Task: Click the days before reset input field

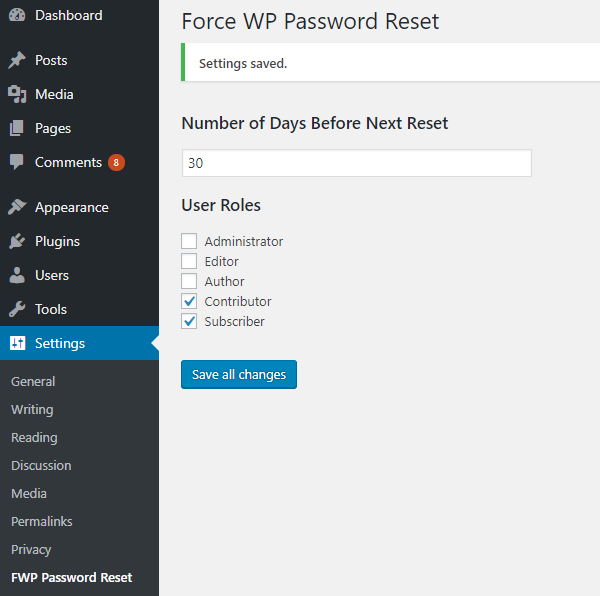Action: pos(357,163)
